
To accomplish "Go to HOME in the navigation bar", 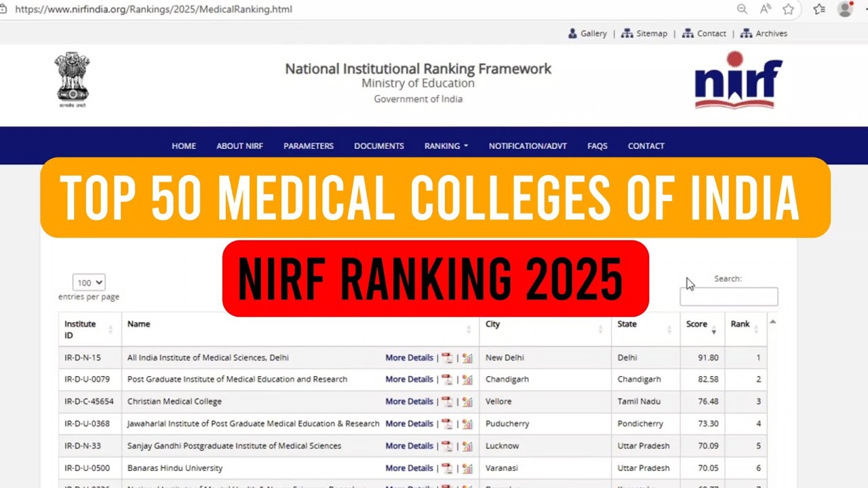I will (x=184, y=146).
